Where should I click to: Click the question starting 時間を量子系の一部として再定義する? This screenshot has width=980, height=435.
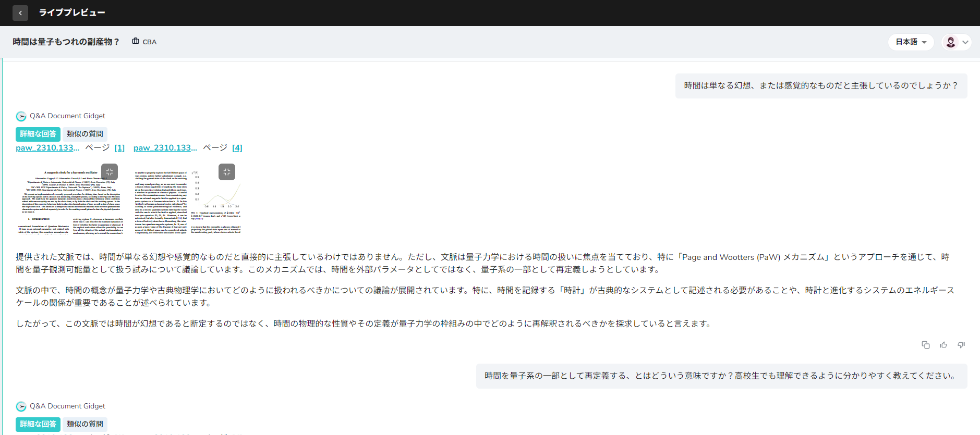click(721, 376)
